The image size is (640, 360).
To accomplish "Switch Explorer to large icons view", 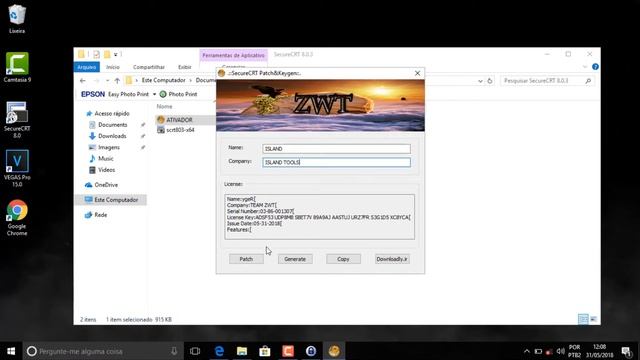I will (593, 319).
